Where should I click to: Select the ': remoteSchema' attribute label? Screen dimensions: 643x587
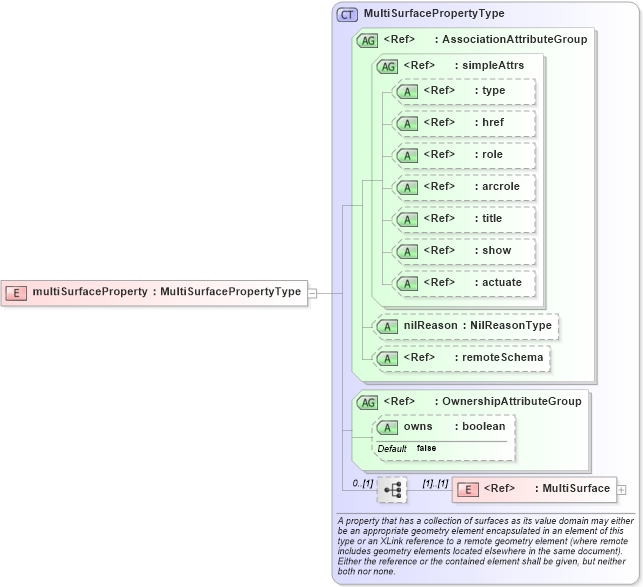point(499,357)
